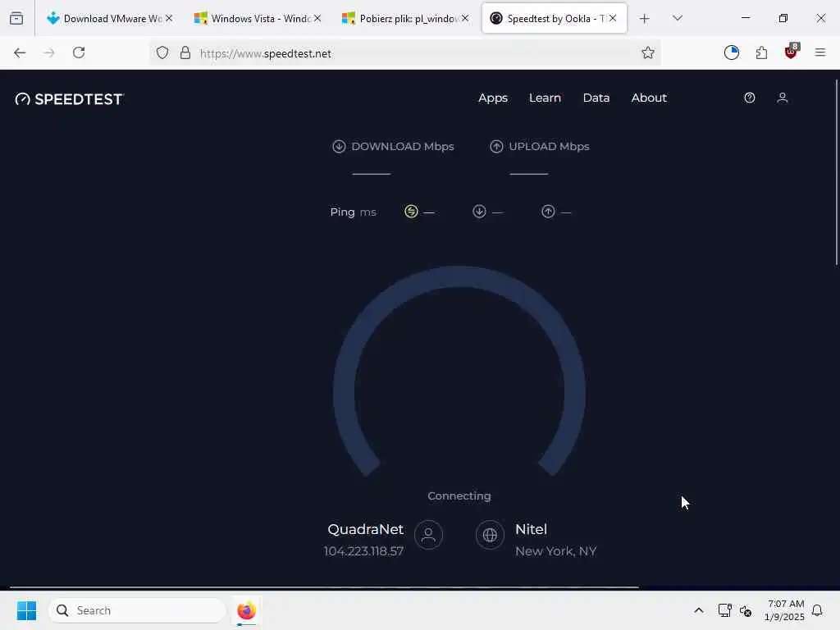This screenshot has height=630, width=840.
Task: Click the Firefox taskbar icon
Action: tap(246, 610)
